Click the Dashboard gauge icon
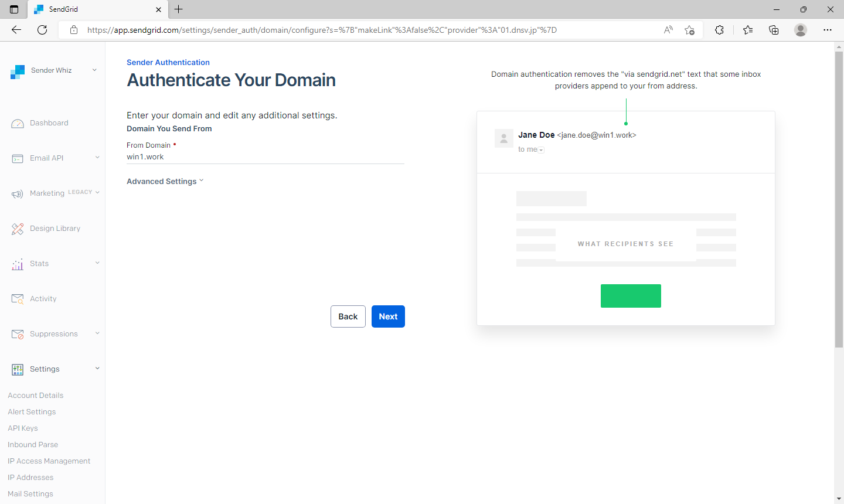This screenshot has width=844, height=504. pos(18,123)
